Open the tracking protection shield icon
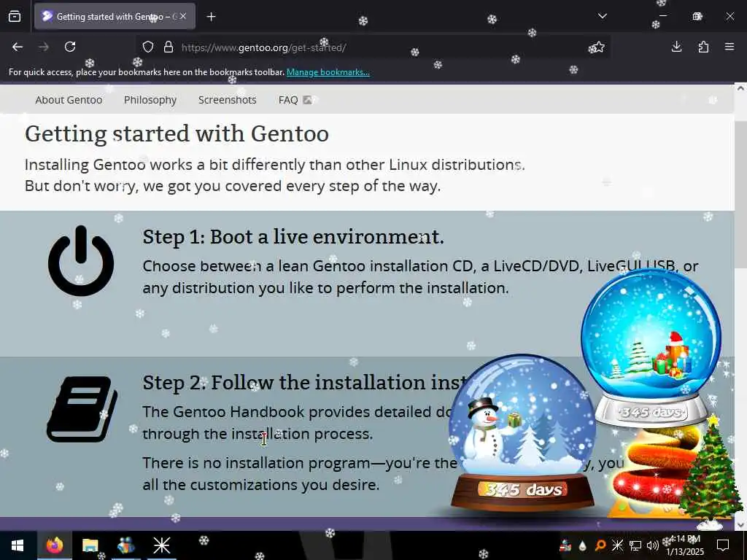 point(148,47)
